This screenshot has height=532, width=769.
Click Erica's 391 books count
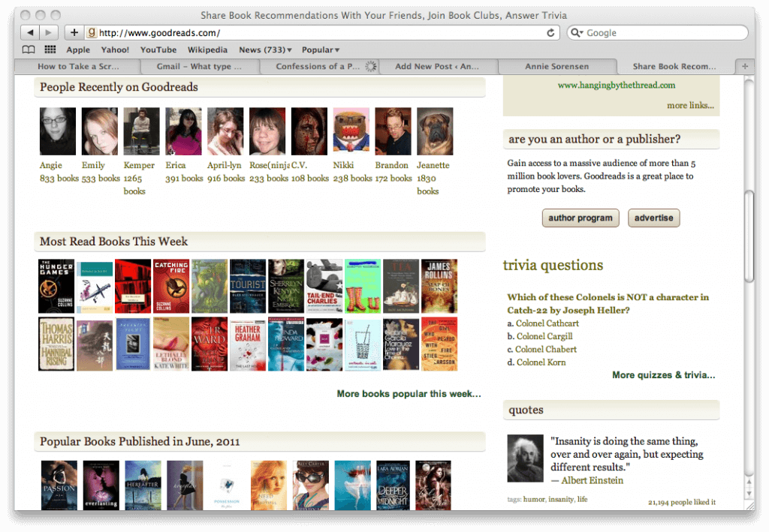click(184, 179)
